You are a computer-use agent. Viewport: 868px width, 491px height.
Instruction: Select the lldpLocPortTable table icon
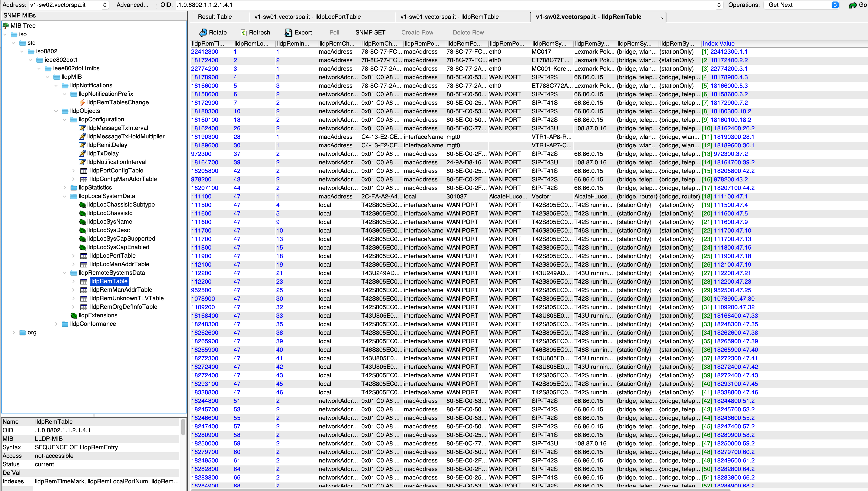click(84, 256)
